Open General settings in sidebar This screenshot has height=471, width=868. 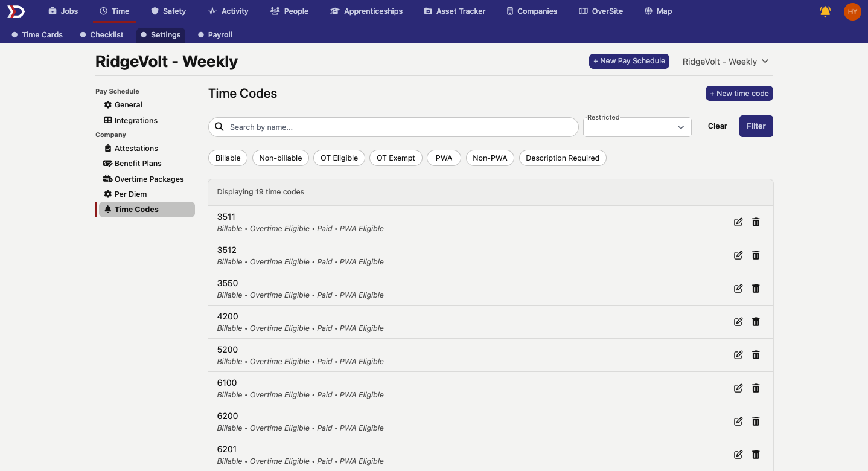point(123,104)
